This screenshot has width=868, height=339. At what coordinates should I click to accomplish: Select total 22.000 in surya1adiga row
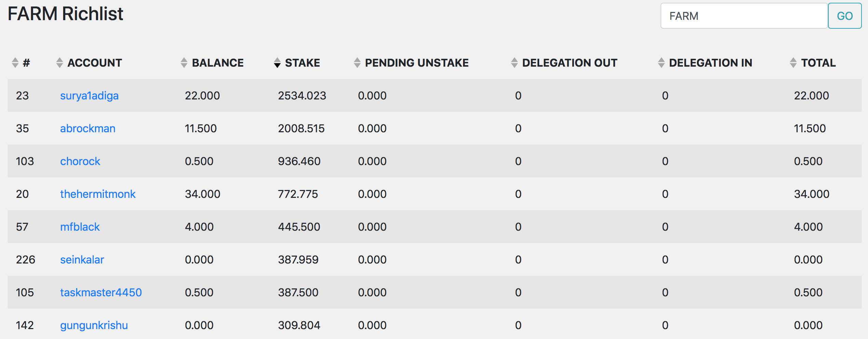click(811, 96)
